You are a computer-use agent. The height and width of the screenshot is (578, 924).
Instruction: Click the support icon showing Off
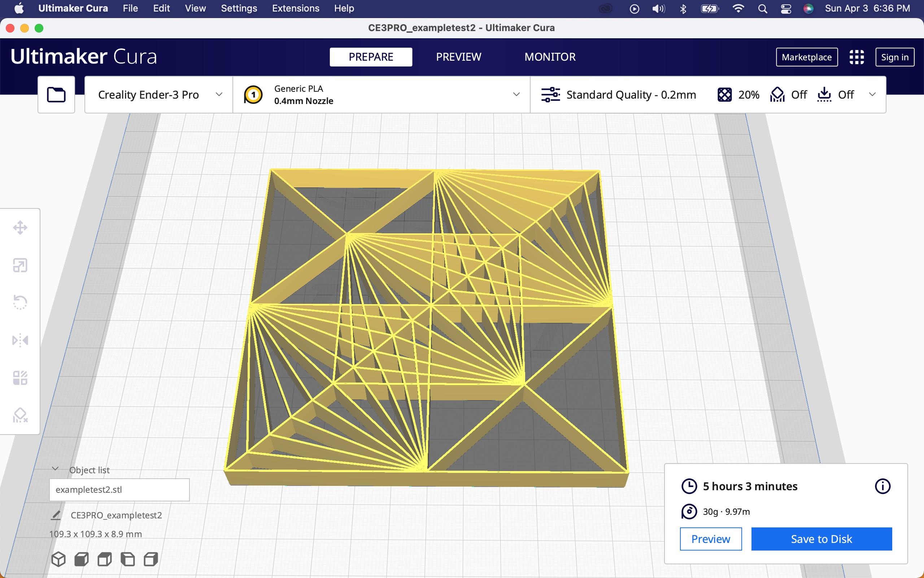click(x=777, y=94)
